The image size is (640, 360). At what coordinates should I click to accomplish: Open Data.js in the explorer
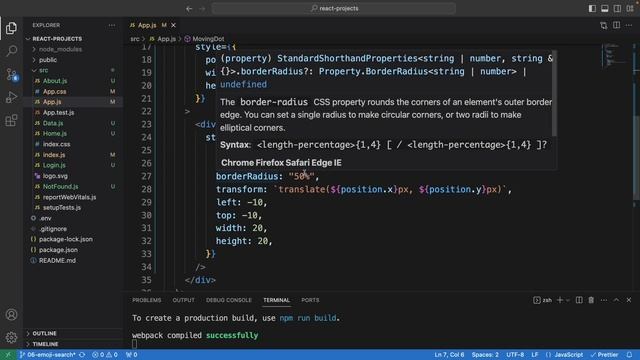53,123
